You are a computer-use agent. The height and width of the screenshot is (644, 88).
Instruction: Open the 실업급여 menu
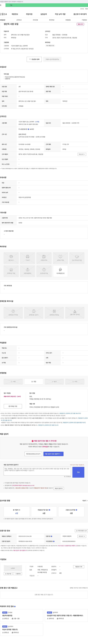[x=44, y=14]
